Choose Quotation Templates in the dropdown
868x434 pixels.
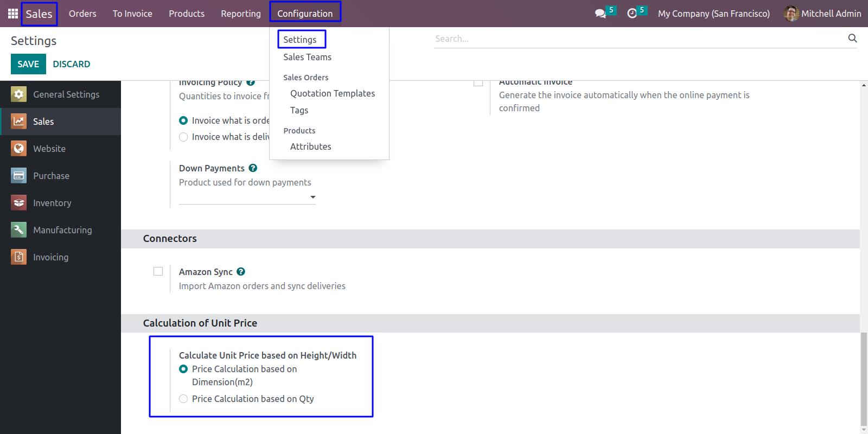333,93
